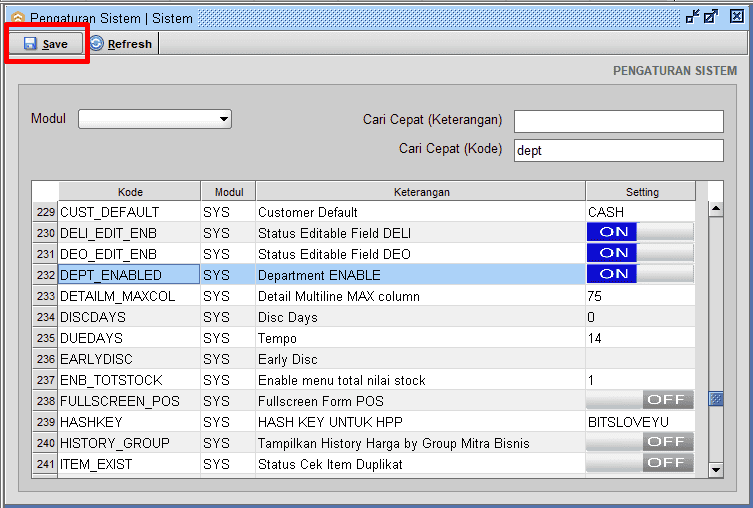This screenshot has height=508, width=753.
Task: Click the Customer Default description
Action: coord(420,212)
